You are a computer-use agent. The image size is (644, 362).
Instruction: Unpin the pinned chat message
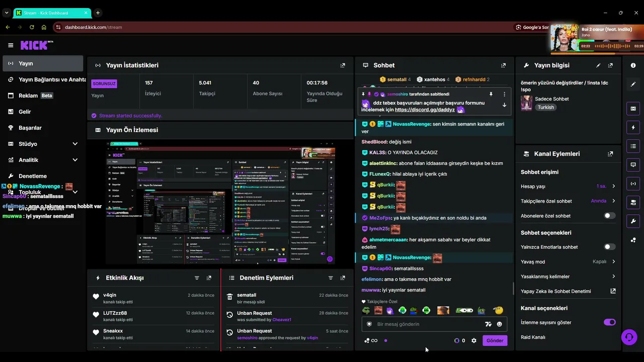[491, 94]
